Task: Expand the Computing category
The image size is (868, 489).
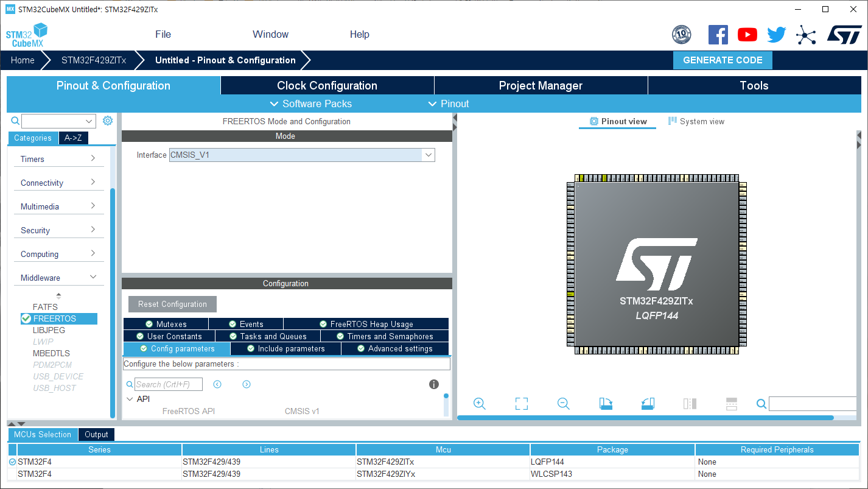Action: pos(58,254)
